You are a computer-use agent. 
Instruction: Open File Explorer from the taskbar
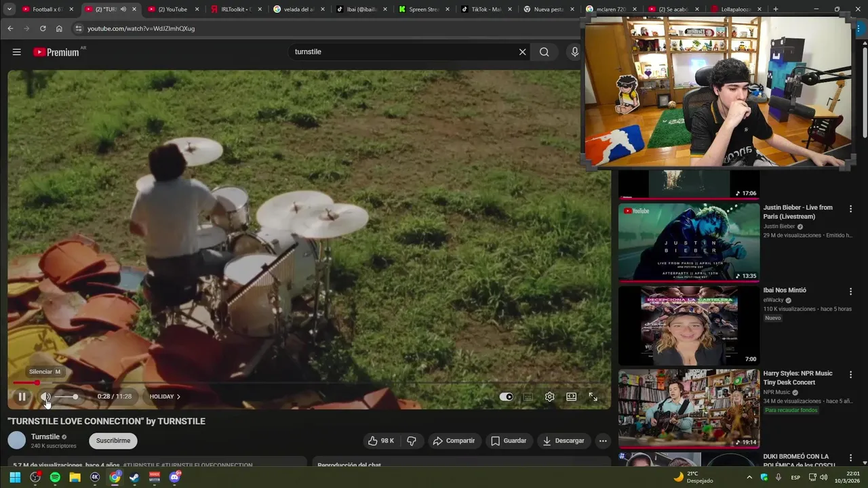click(75, 477)
